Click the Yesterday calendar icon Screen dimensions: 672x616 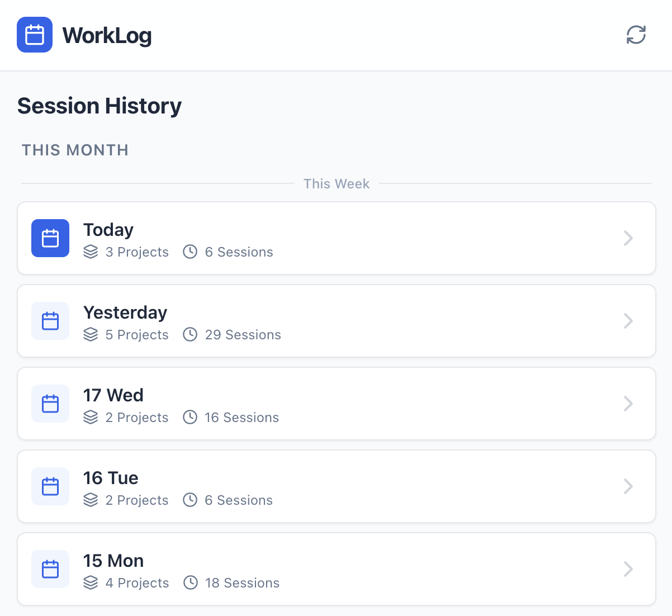[x=50, y=321]
